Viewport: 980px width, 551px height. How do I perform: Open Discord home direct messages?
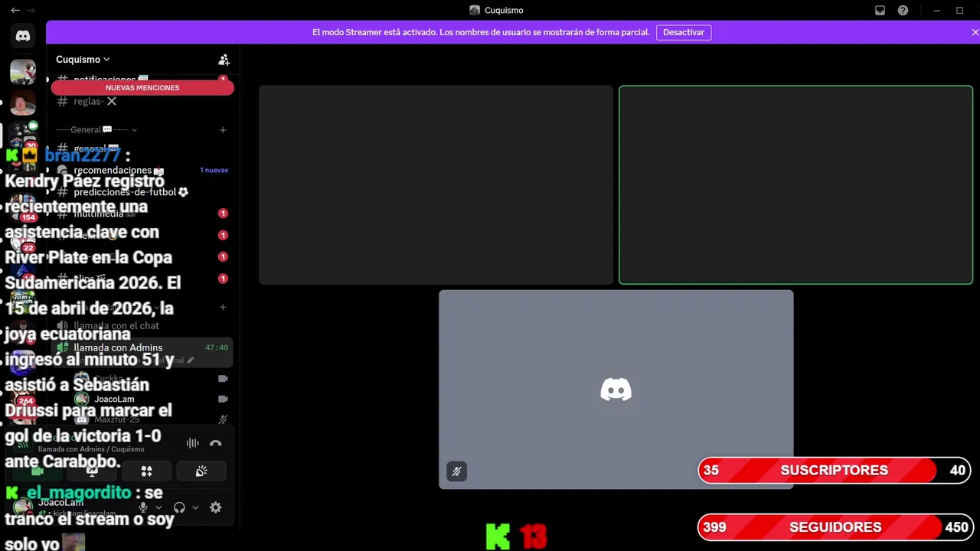(x=23, y=36)
